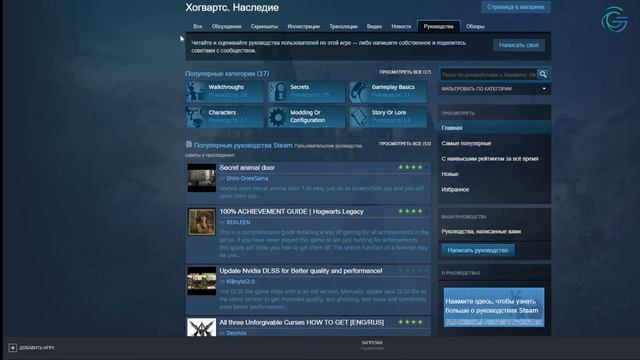Open the Story Or Lore scroll icon
640x360 pixels.
pos(359,117)
